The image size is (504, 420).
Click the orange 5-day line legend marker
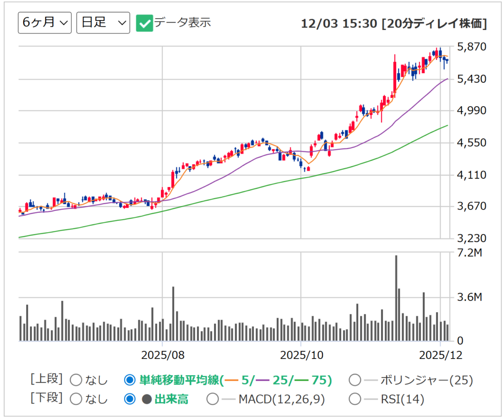tap(232, 380)
